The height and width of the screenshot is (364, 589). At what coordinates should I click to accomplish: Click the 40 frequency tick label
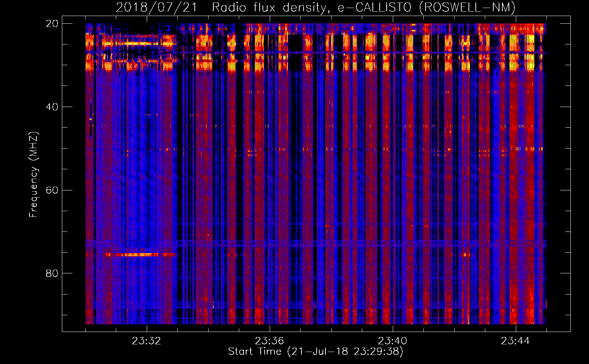pyautogui.click(x=52, y=107)
